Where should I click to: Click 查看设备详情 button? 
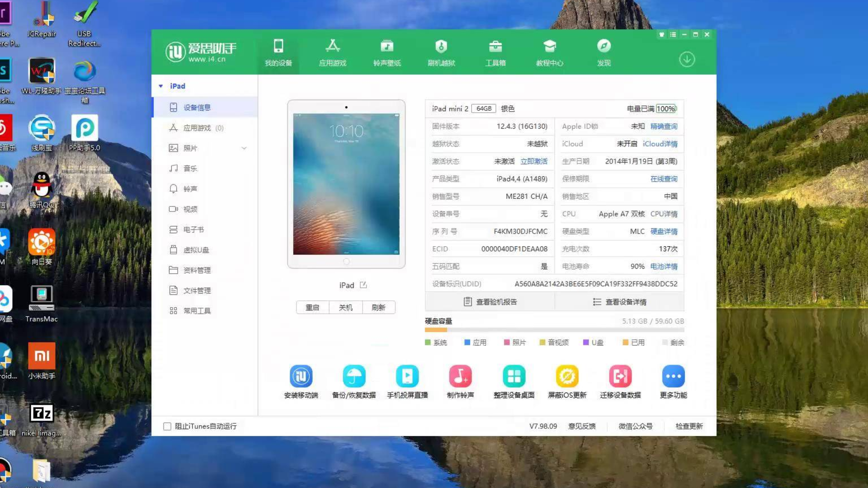tap(619, 302)
